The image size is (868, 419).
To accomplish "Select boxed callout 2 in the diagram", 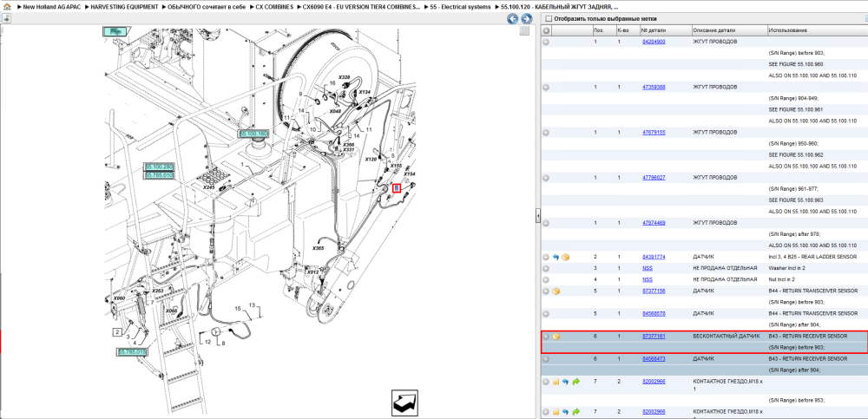I will [x=117, y=332].
